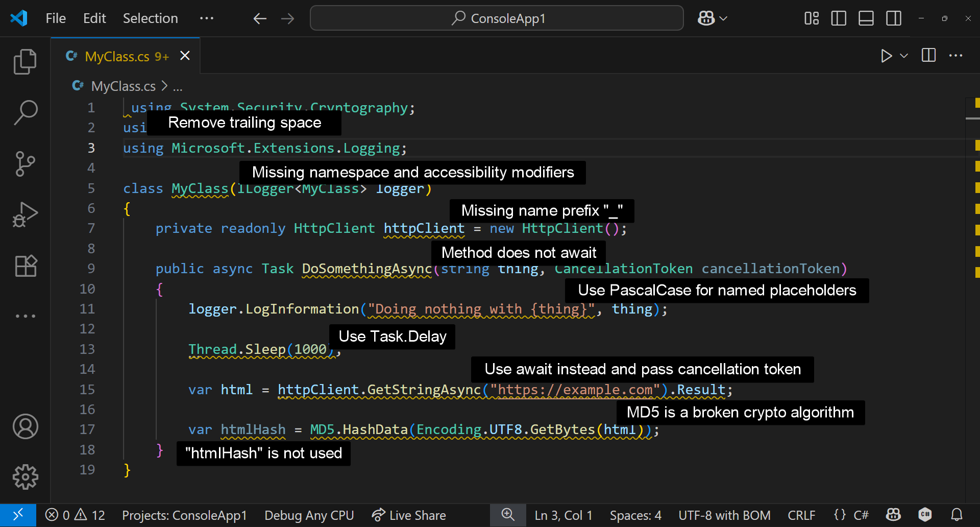Open the Search view in activity bar

click(x=25, y=112)
